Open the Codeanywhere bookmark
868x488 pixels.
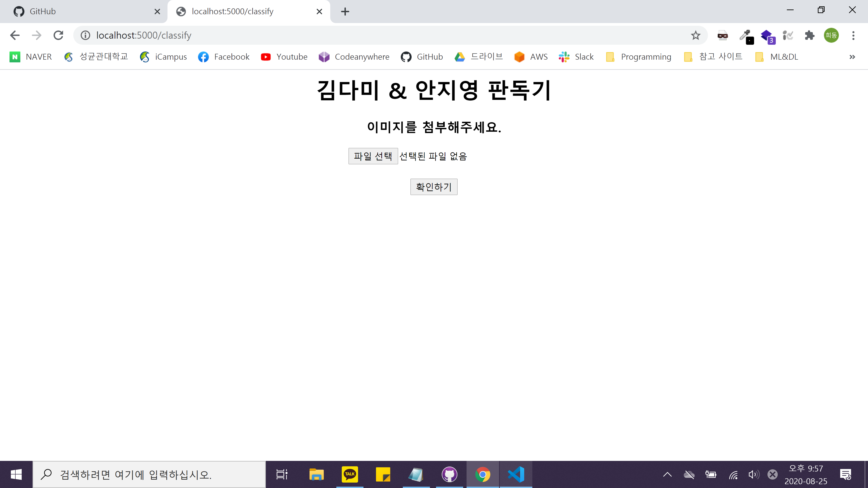[x=354, y=56]
